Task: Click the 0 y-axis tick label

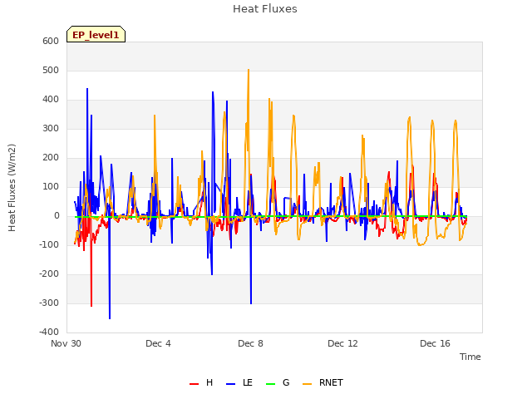Action: pos(57,216)
